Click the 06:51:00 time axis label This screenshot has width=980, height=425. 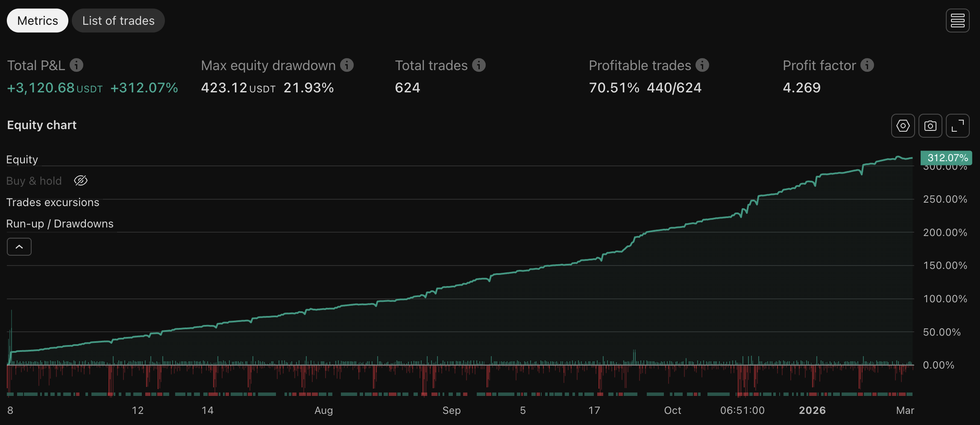[742, 410]
